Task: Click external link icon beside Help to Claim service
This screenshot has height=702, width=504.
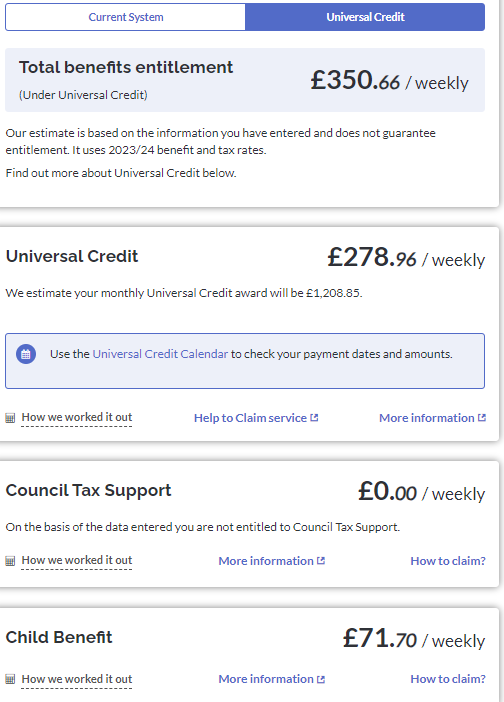Action: point(314,418)
